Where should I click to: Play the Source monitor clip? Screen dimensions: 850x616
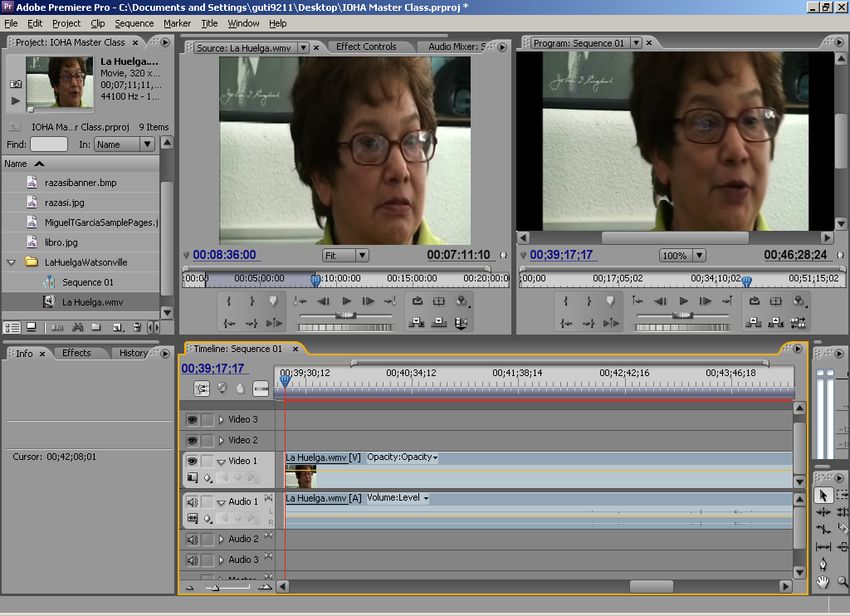(x=346, y=301)
